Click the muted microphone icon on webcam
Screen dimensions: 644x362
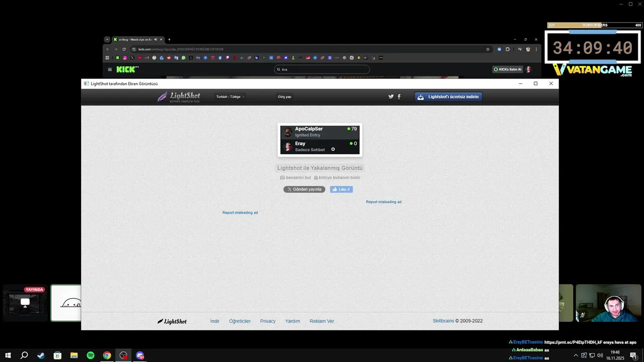click(x=583, y=316)
